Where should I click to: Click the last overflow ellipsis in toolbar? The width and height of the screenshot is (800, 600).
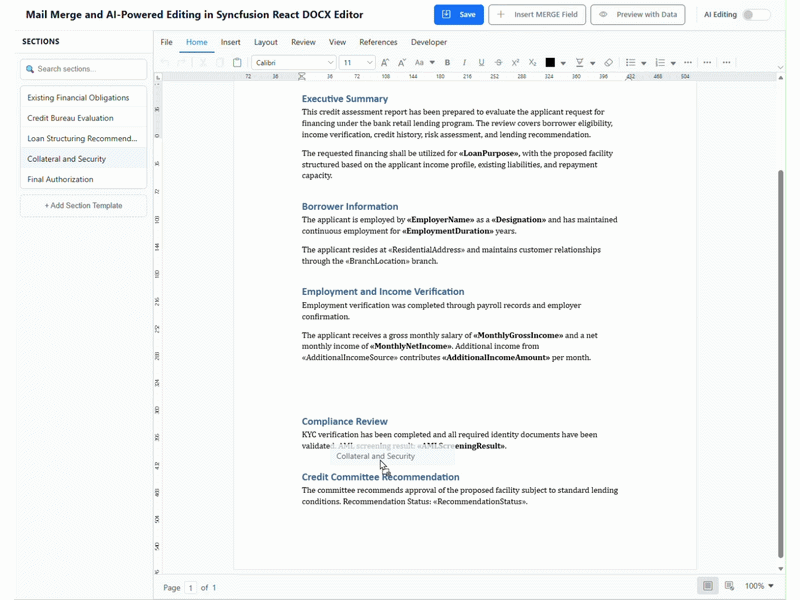click(x=727, y=63)
